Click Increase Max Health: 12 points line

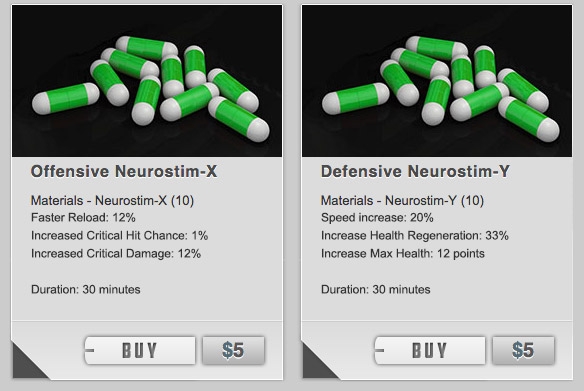pyautogui.click(x=403, y=254)
